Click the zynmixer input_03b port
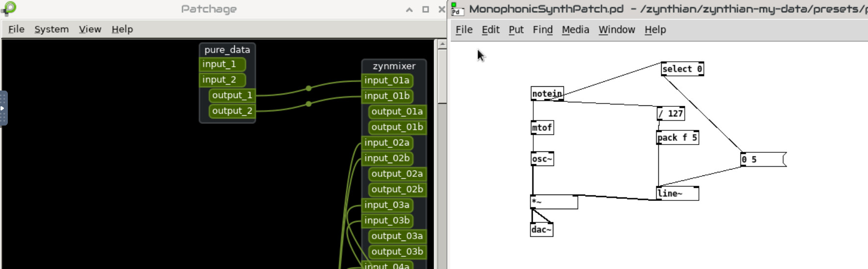 pos(387,220)
